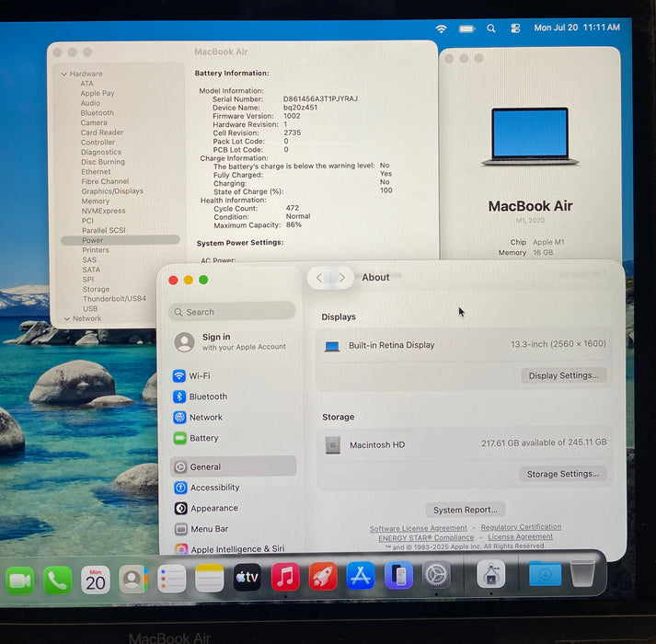Open System Report button
The width and height of the screenshot is (656, 644).
pyautogui.click(x=466, y=510)
